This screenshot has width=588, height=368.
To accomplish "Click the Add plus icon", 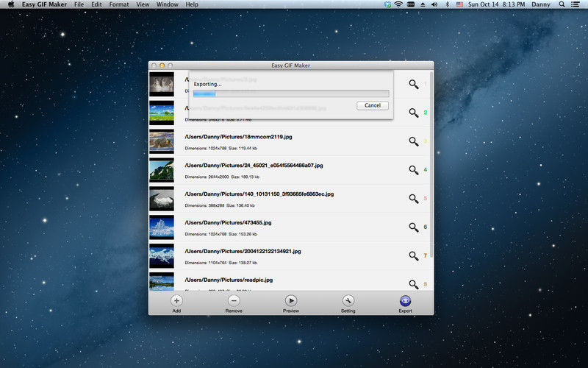I will pyautogui.click(x=176, y=301).
